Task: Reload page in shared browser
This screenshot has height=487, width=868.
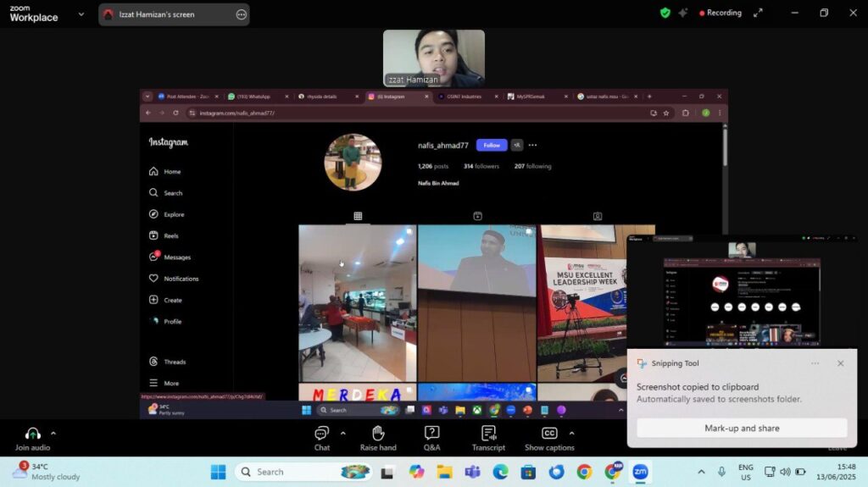Action: coord(175,113)
